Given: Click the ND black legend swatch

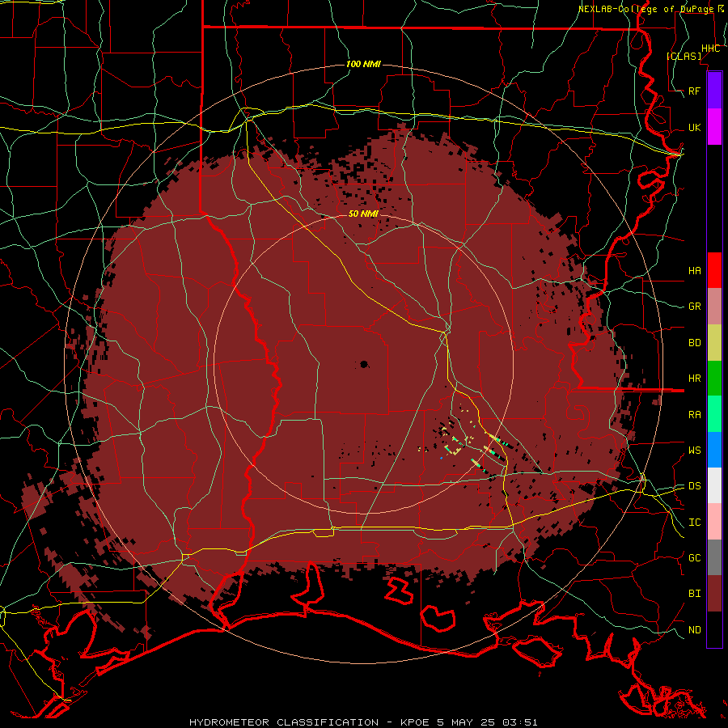Looking at the screenshot, I should (714, 629).
